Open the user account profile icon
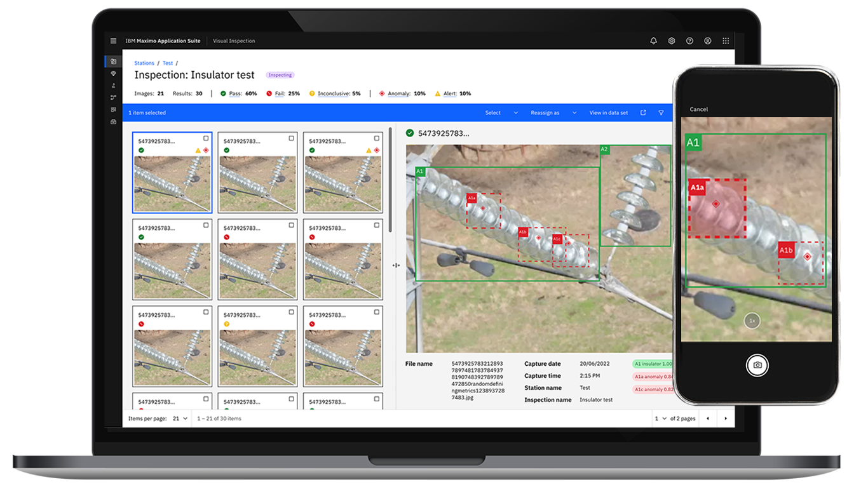Screen dimensions: 868x489 click(x=707, y=41)
